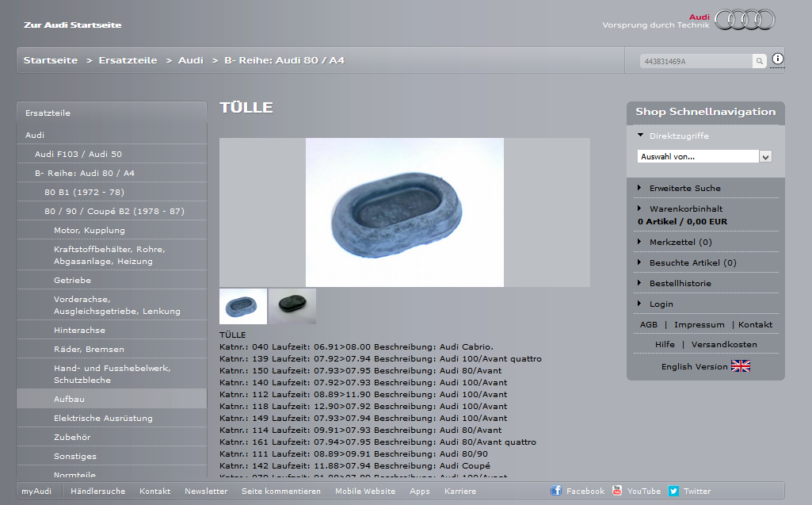Open Motor, Kupplung category
812x505 pixels.
point(89,230)
